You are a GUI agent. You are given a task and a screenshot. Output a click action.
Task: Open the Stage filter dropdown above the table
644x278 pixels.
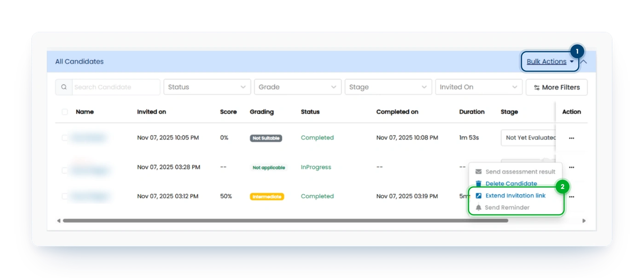tap(388, 87)
